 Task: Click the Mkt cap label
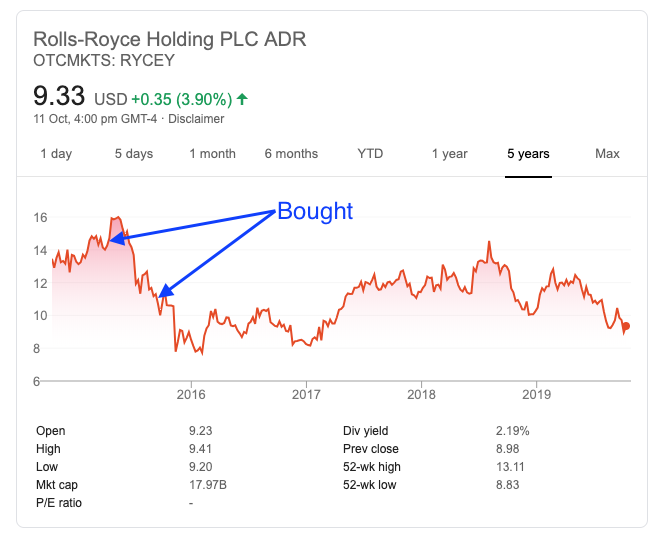pos(57,485)
